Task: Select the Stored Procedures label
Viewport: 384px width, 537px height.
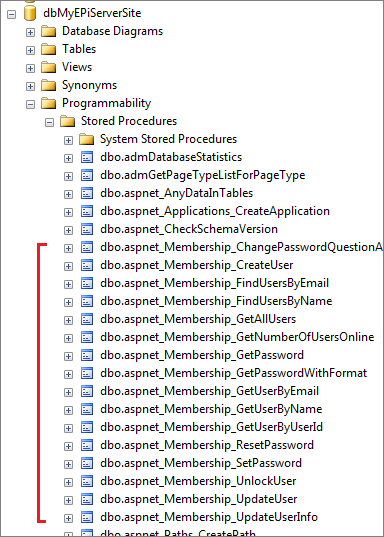Action: [129, 121]
